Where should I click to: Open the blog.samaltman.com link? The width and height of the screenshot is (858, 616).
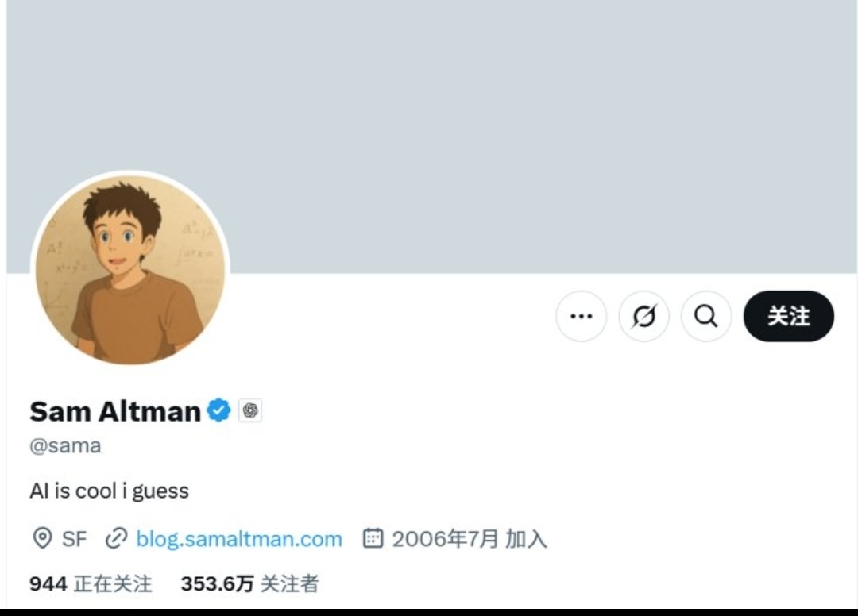pos(239,539)
